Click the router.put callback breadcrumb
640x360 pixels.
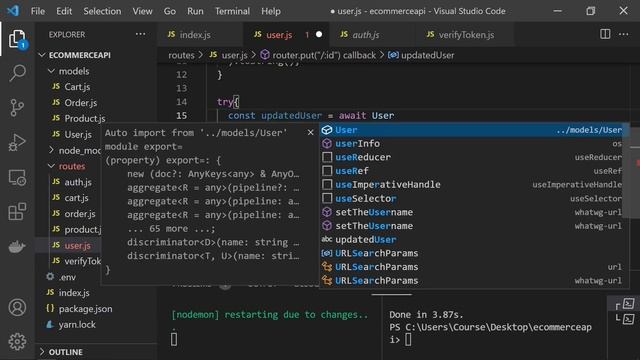pos(318,55)
